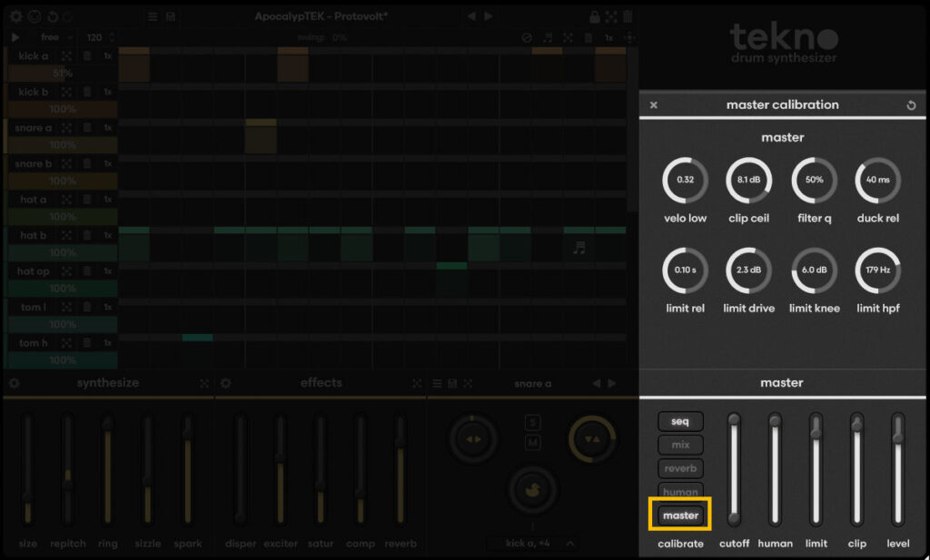This screenshot has height=560, width=930.
Task: Click the trash icon on kick a track
Action: click(87, 56)
